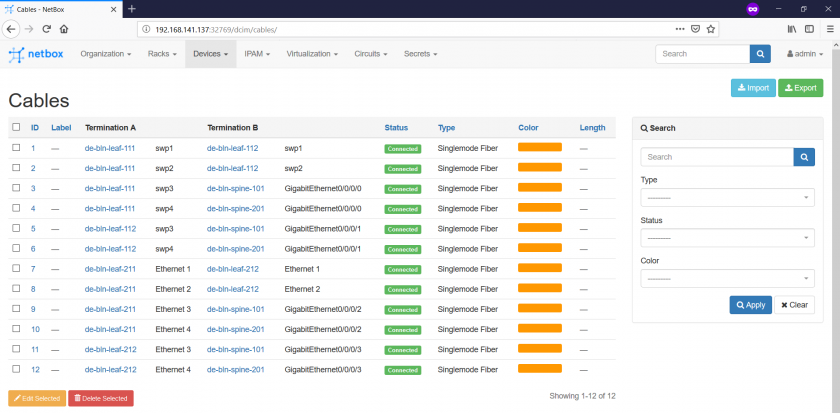Check the row for cable 3
Image resolution: width=840 pixels, height=413 pixels.
[16, 187]
